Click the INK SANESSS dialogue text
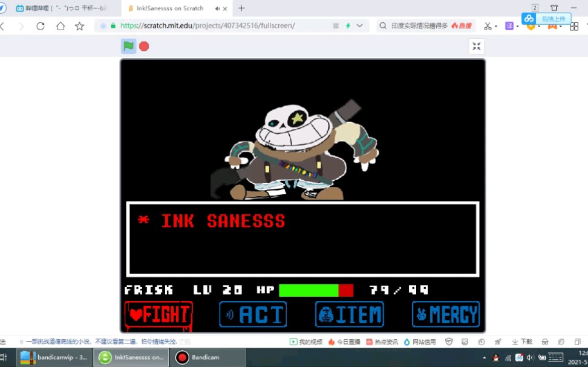Image resolution: width=588 pixels, height=367 pixels. (223, 221)
